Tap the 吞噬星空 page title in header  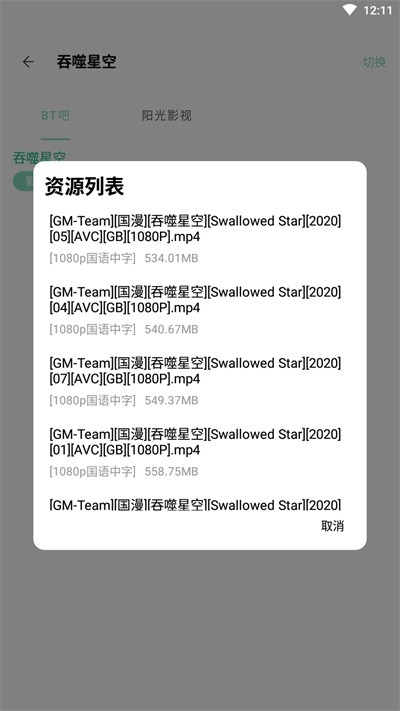[86, 62]
